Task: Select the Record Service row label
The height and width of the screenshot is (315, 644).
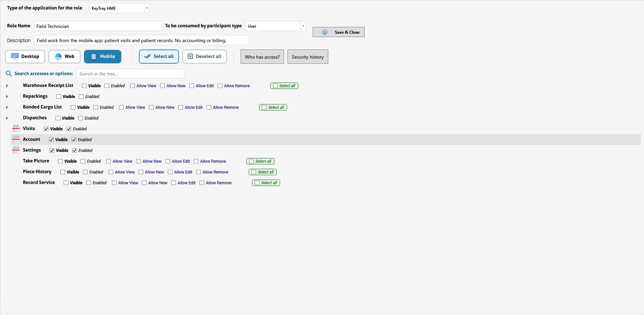Action: (39, 183)
